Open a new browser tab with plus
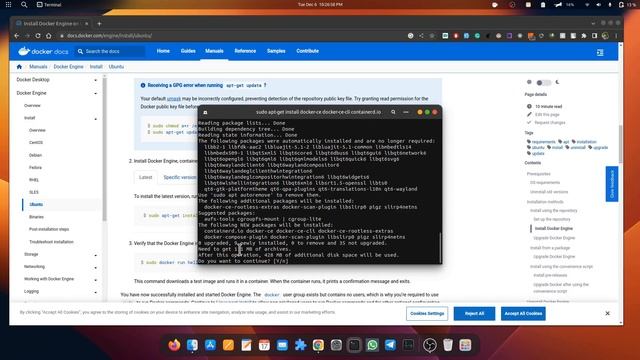This screenshot has width=640, height=360. click(99, 24)
